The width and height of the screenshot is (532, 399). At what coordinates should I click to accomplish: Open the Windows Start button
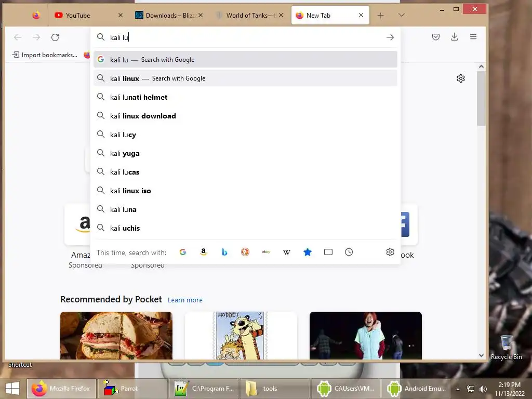12,389
